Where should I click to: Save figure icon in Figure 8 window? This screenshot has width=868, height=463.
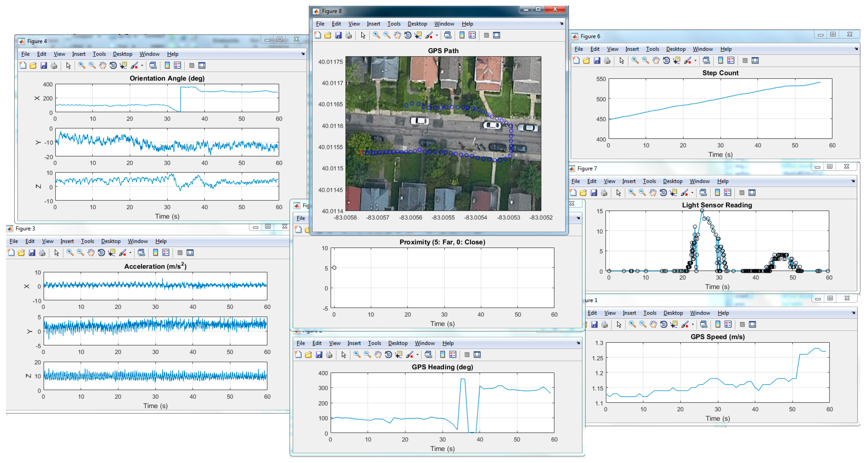pos(338,35)
